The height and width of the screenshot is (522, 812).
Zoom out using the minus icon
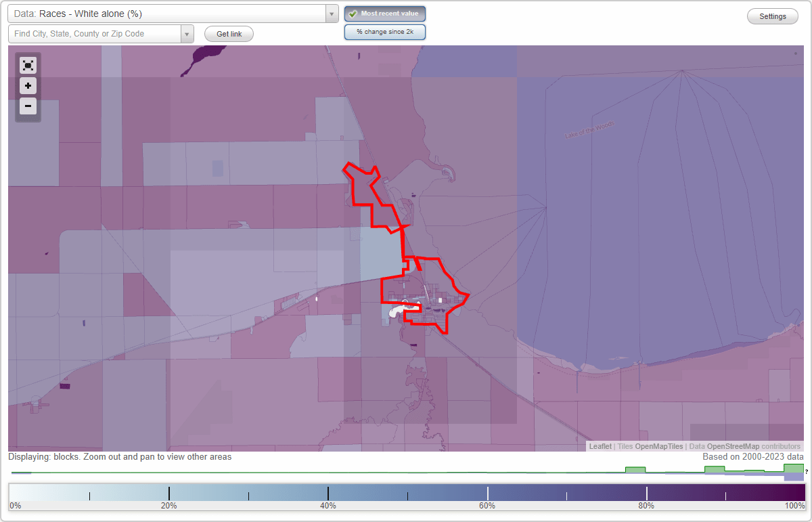[28, 106]
